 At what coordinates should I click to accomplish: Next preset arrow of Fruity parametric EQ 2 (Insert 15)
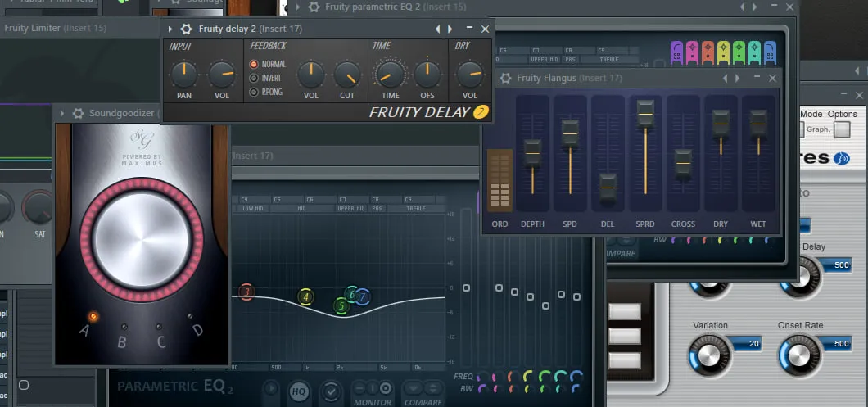coord(754,7)
